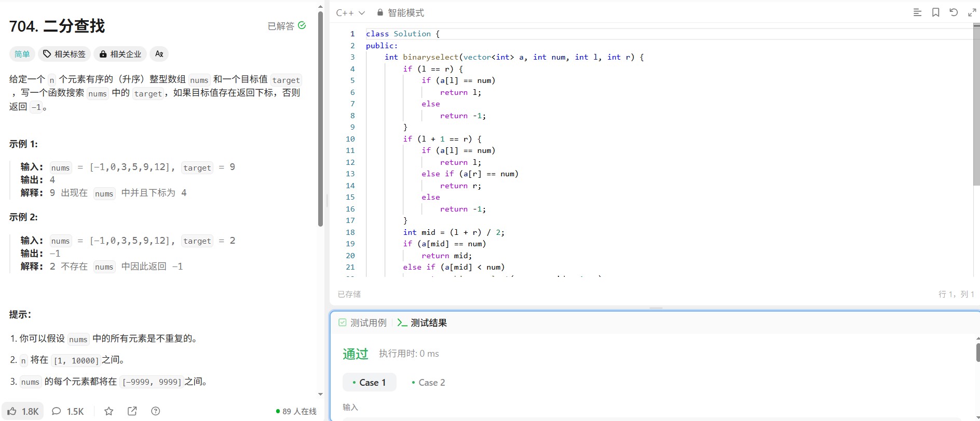Open help question-mark icon at bottom
Image resolution: width=980 pixels, height=421 pixels.
pyautogui.click(x=155, y=411)
